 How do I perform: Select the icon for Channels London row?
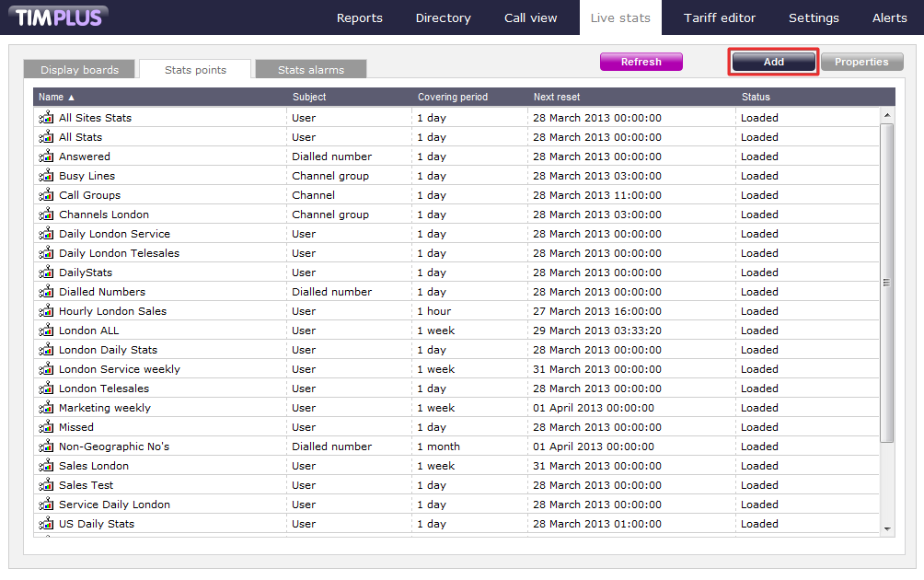(46, 215)
